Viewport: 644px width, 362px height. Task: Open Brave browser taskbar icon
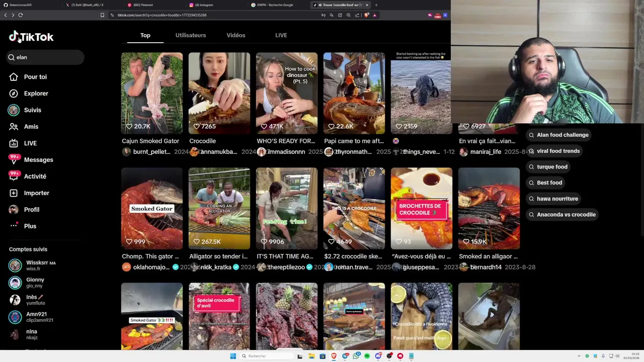tap(334, 356)
